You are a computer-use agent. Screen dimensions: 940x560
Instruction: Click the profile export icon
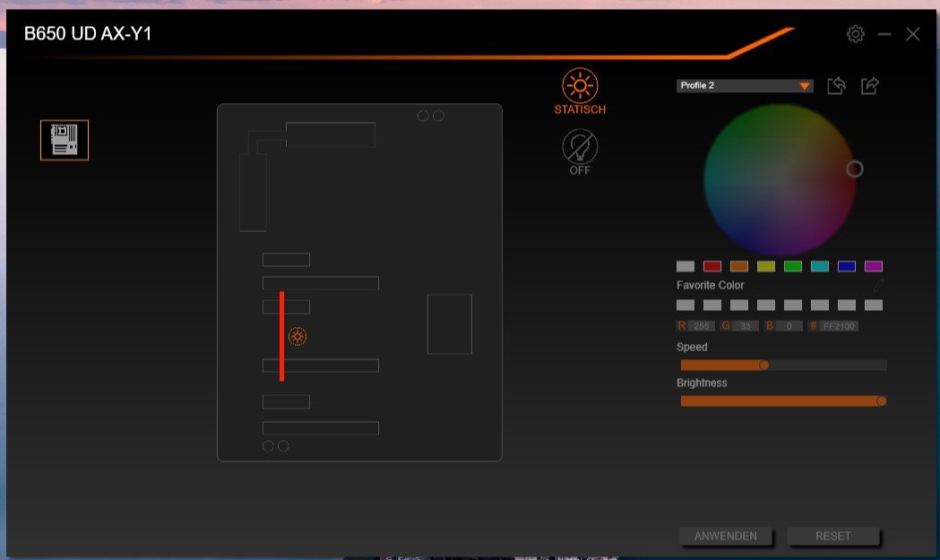pyautogui.click(x=870, y=86)
